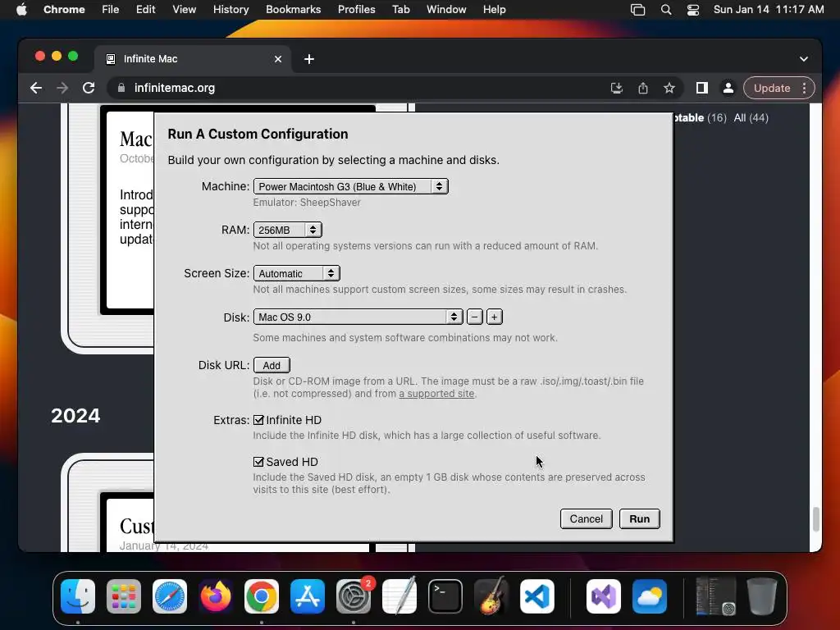840x630 pixels.
Task: Launch Firefox from the Dock
Action: [216, 596]
